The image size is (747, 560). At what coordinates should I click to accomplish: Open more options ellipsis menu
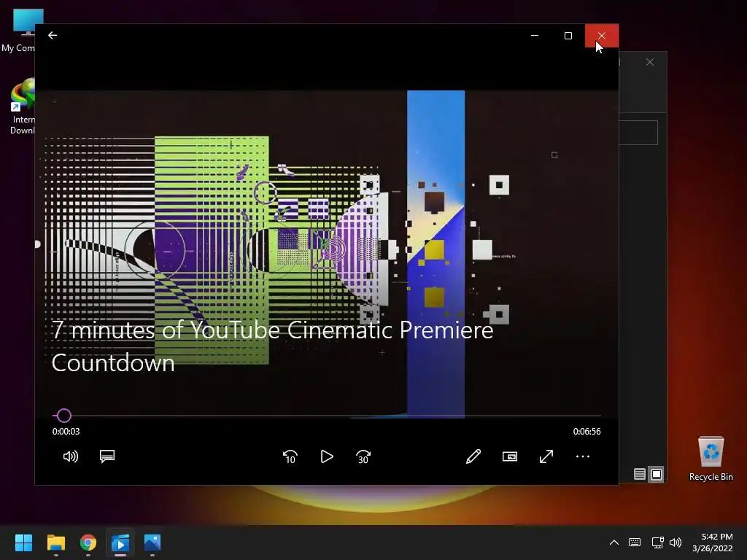pyautogui.click(x=583, y=456)
